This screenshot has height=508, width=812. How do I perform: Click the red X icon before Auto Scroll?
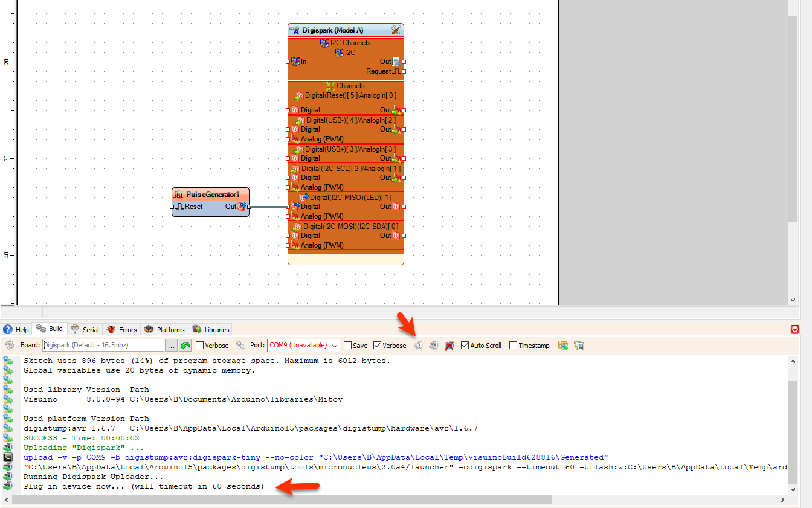pyautogui.click(x=449, y=346)
